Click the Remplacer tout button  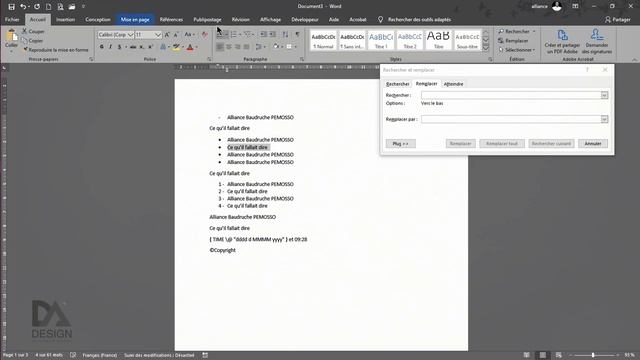coord(502,144)
